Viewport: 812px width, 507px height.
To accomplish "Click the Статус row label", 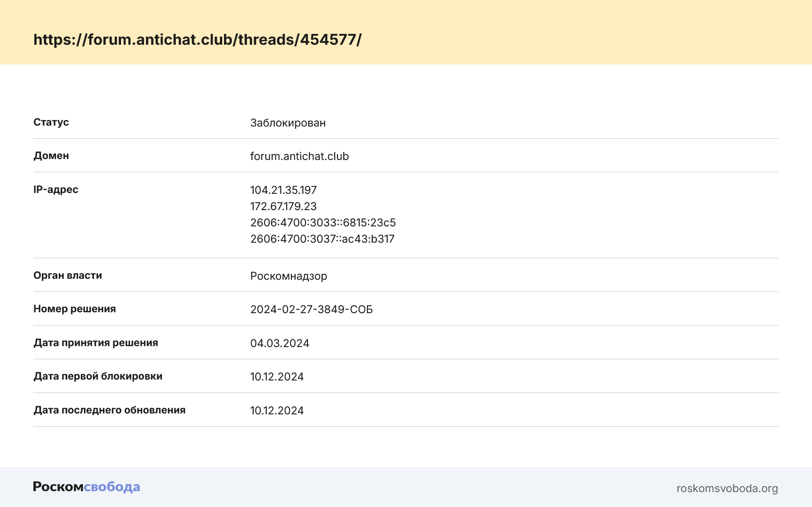I will (51, 122).
